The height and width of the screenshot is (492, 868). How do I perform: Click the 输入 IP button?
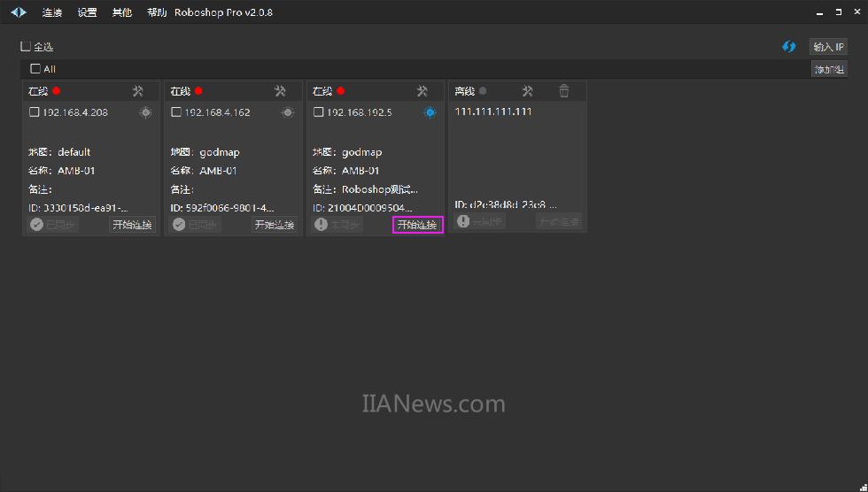coord(828,47)
